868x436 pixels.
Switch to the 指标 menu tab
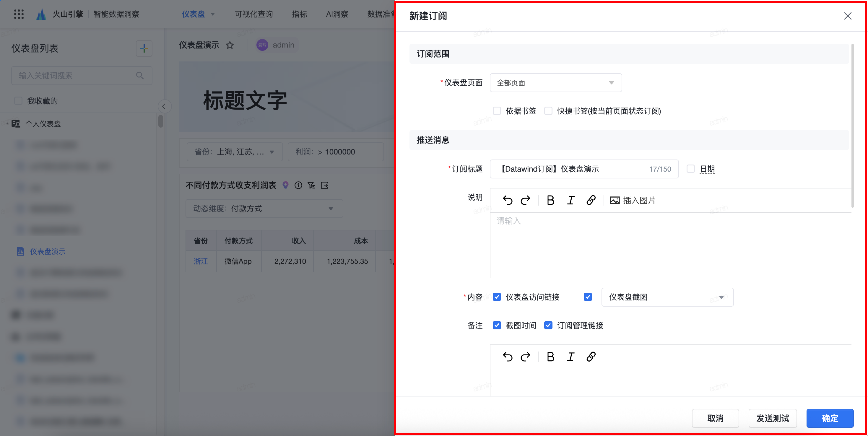[x=299, y=14]
